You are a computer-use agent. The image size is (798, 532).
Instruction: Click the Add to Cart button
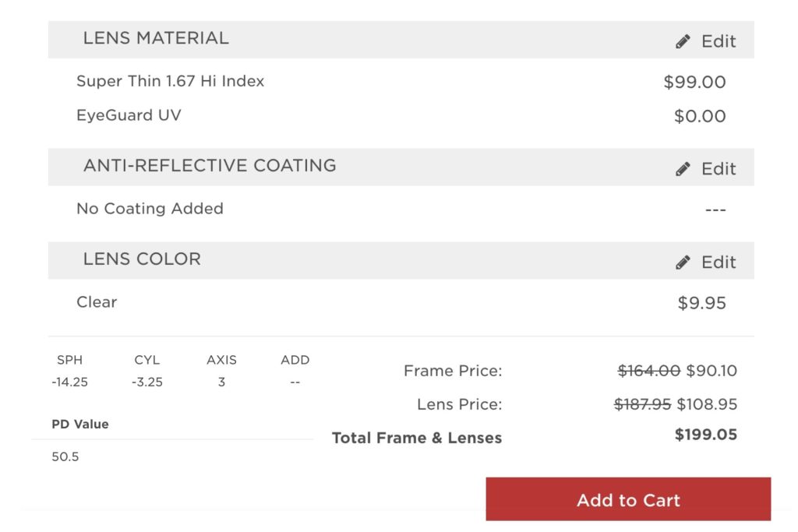pyautogui.click(x=628, y=500)
